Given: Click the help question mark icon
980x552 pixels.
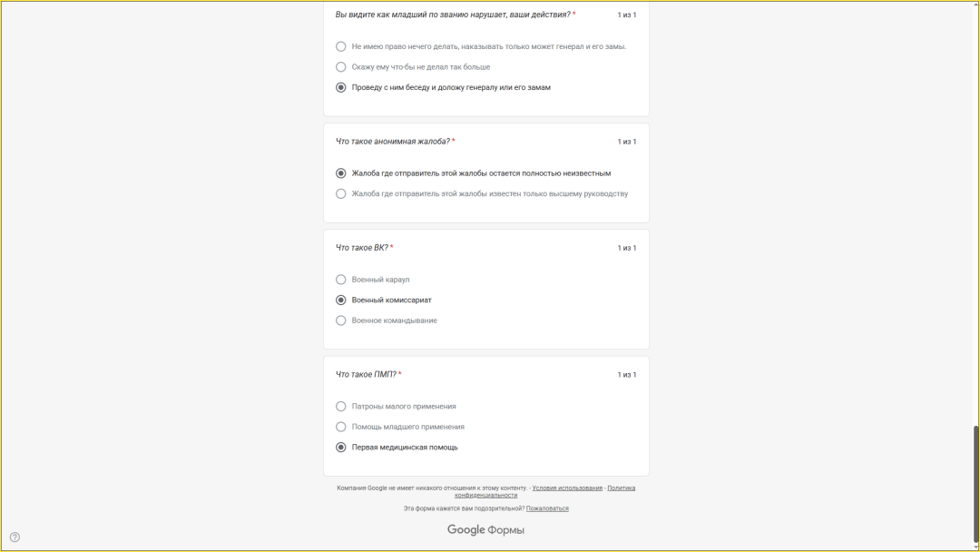Looking at the screenshot, I should point(15,537).
